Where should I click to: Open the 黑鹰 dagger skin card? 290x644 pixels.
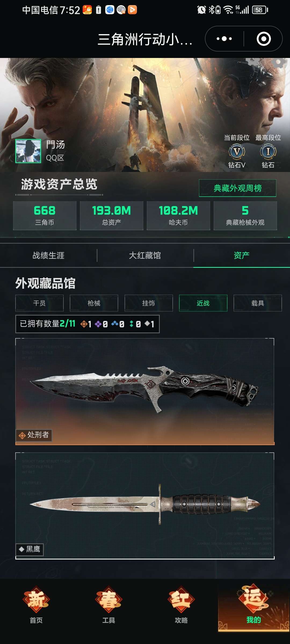(x=145, y=506)
